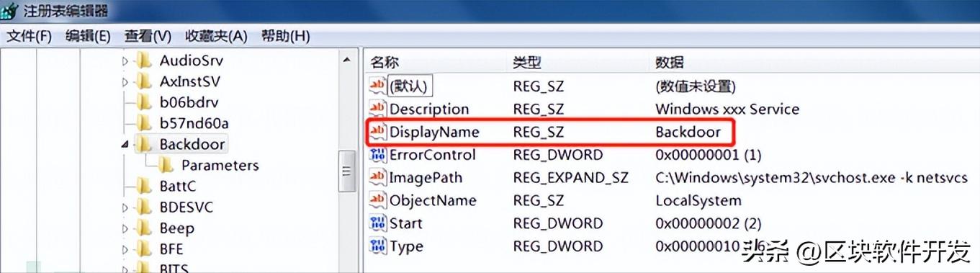Select the Beep key
Screen dimensions: 980x273
[x=176, y=228]
